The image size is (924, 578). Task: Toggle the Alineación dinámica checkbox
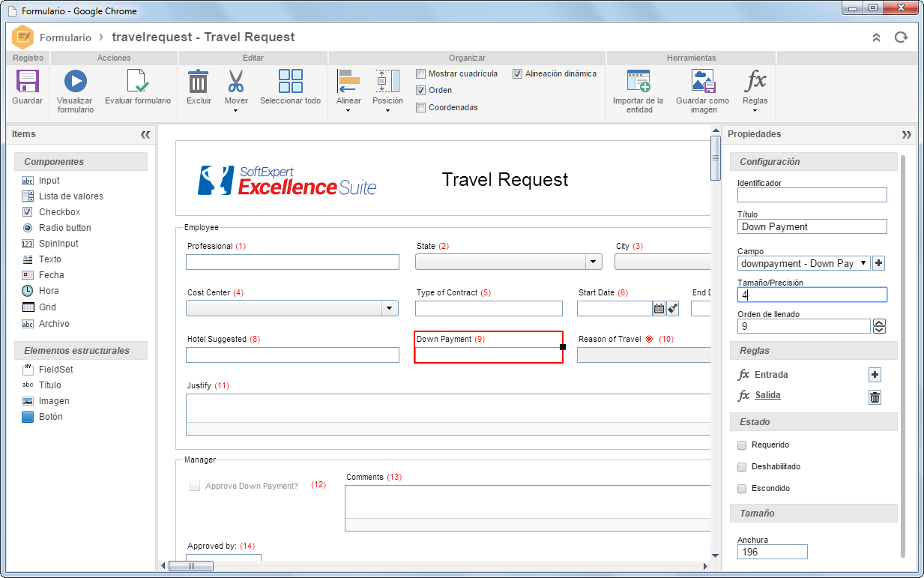point(518,73)
